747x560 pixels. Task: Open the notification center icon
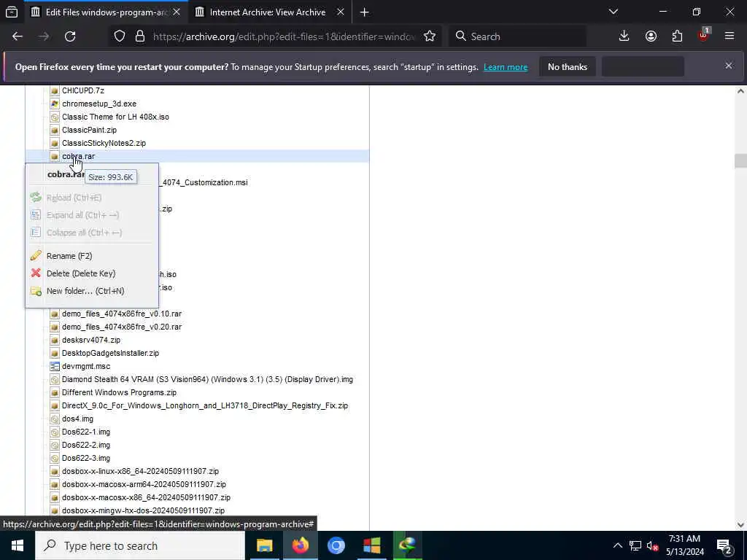pos(724,545)
